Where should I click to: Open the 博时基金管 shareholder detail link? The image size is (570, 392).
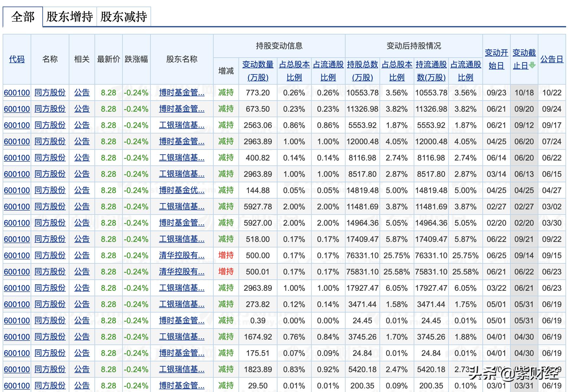181,92
